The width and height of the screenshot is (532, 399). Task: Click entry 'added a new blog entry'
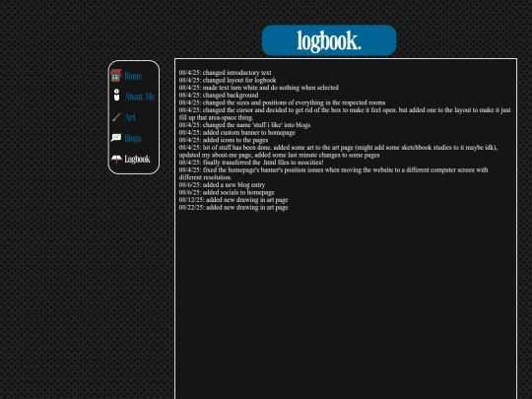coord(222,184)
